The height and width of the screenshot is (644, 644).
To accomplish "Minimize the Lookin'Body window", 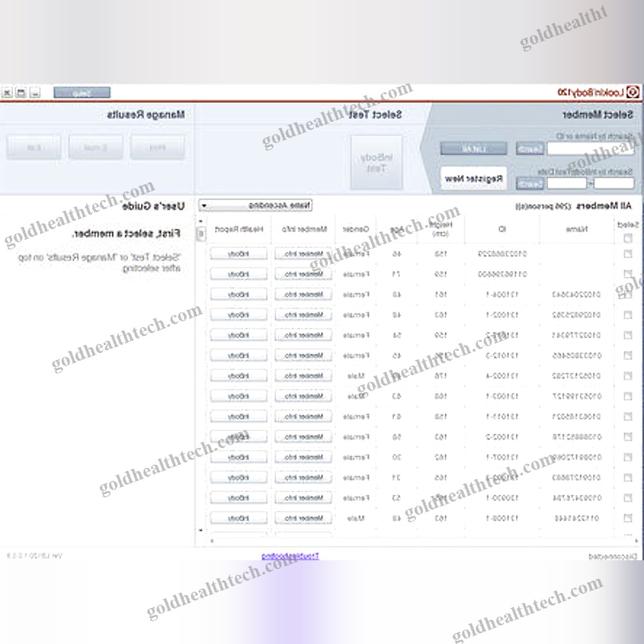I will pyautogui.click(x=35, y=92).
